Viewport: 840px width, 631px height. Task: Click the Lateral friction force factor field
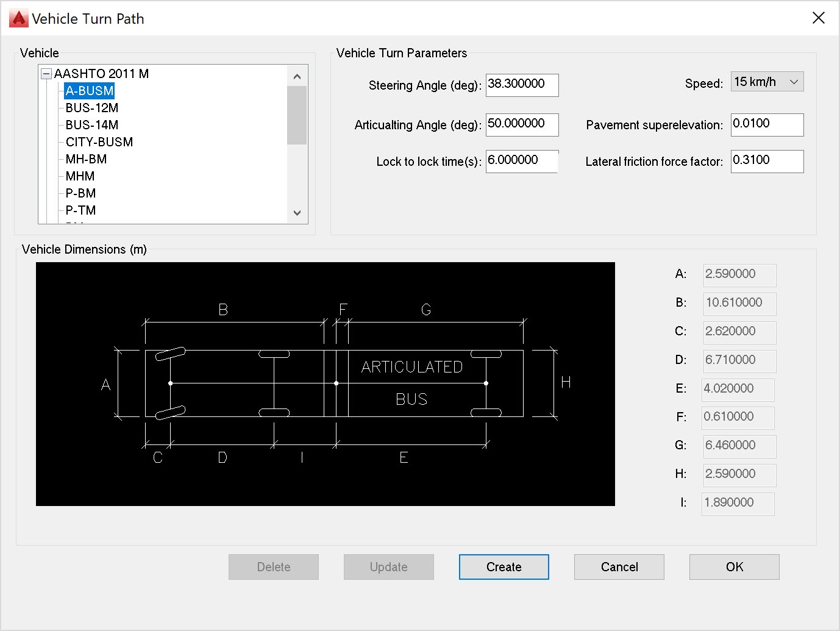pos(767,161)
